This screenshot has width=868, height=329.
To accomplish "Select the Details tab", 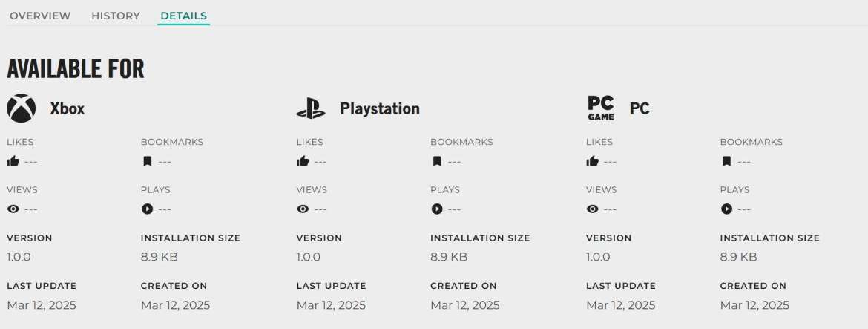I will (x=183, y=16).
